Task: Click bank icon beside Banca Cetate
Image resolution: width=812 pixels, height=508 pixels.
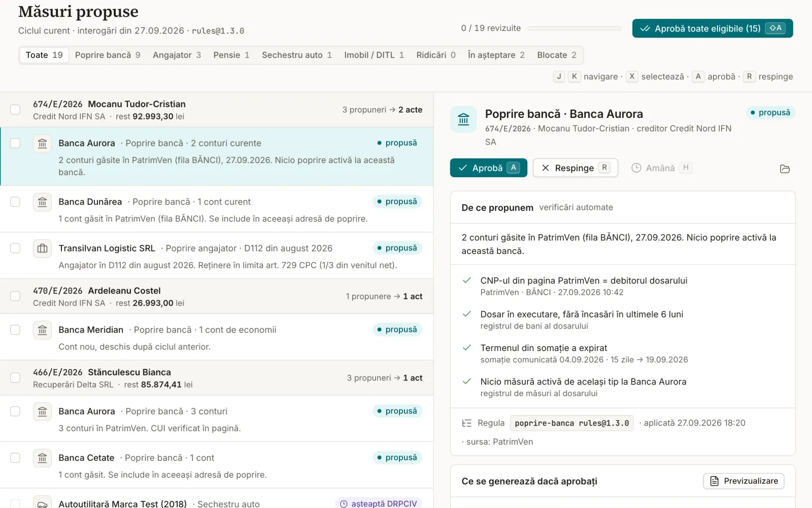Action: click(x=43, y=458)
